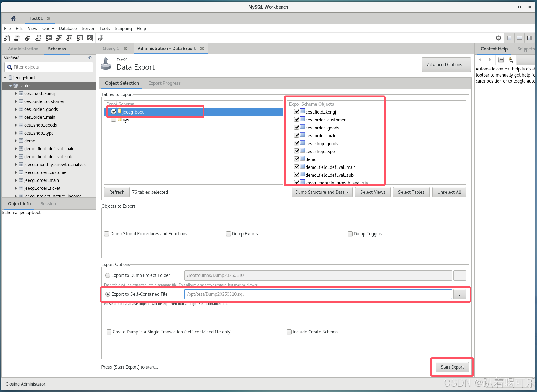The height and width of the screenshot is (392, 537).
Task: Open the Database menu
Action: coord(68,29)
